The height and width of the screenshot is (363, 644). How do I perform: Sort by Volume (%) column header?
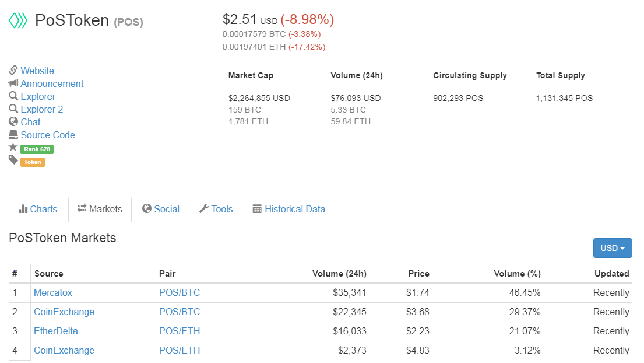pyautogui.click(x=517, y=274)
